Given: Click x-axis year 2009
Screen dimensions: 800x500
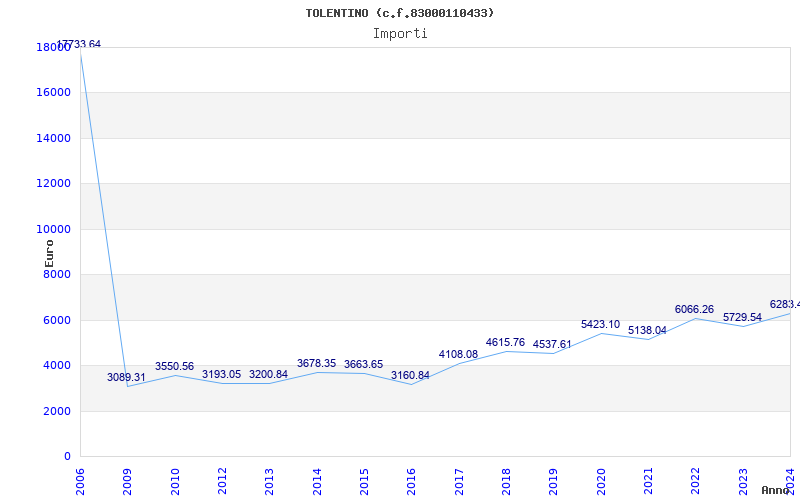Looking at the screenshot, I should (x=127, y=481).
